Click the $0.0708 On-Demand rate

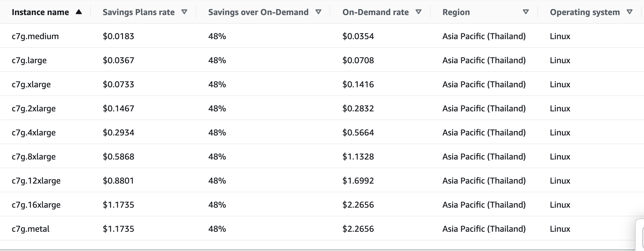point(358,60)
